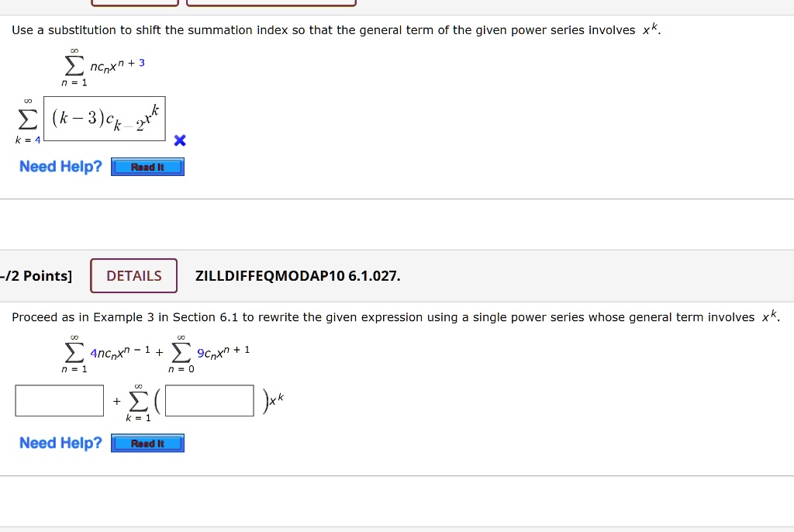Click the -/2 Points score label
794x532 pixels.
[x=36, y=275]
